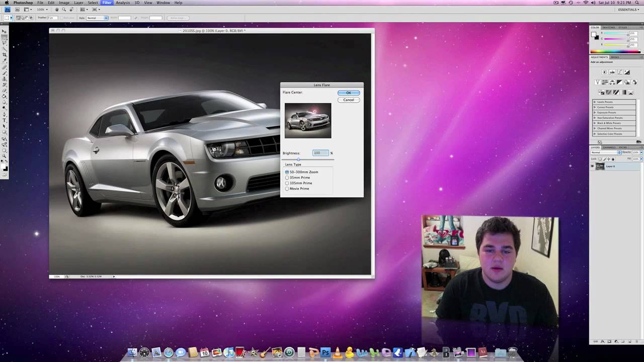Open Photoshop from the Dock
The image size is (644, 362).
pyautogui.click(x=326, y=352)
